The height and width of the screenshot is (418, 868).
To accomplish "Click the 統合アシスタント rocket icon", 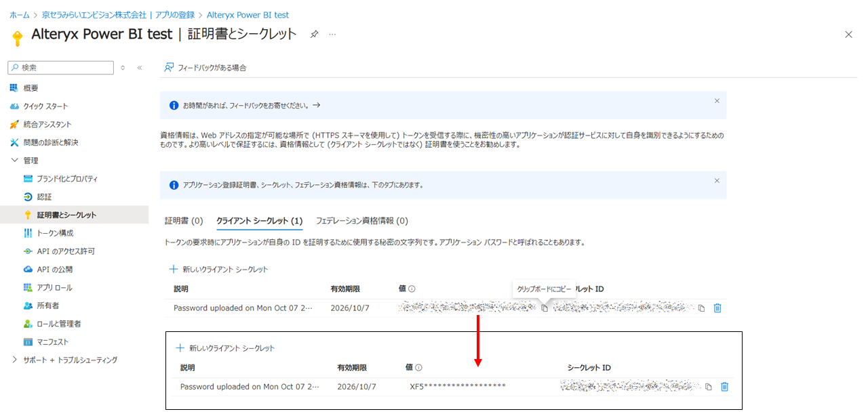I will coord(14,125).
